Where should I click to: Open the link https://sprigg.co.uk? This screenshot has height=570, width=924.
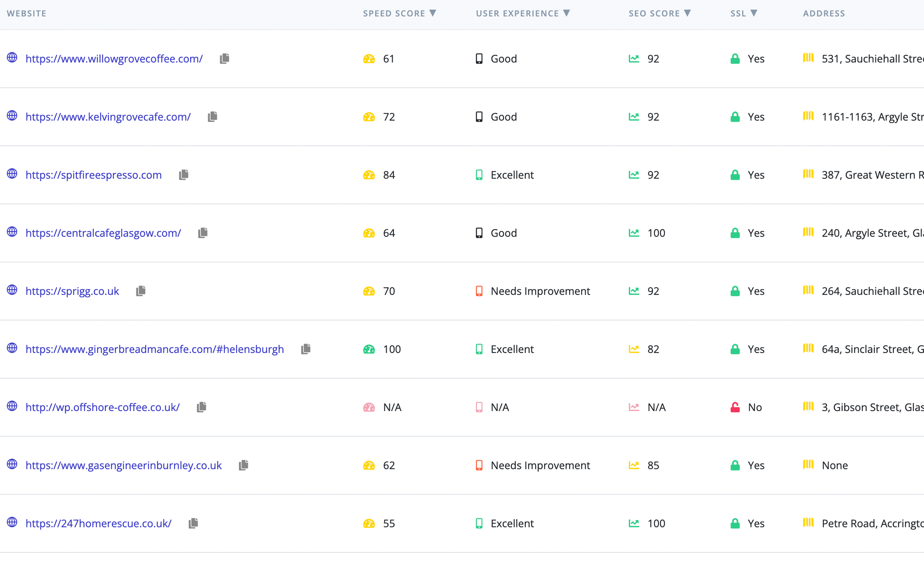(72, 291)
